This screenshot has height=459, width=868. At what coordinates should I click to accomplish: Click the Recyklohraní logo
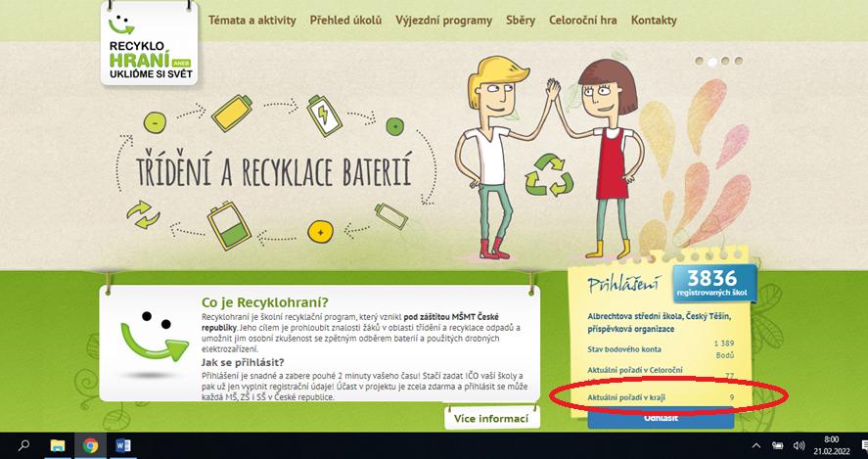pyautogui.click(x=149, y=44)
